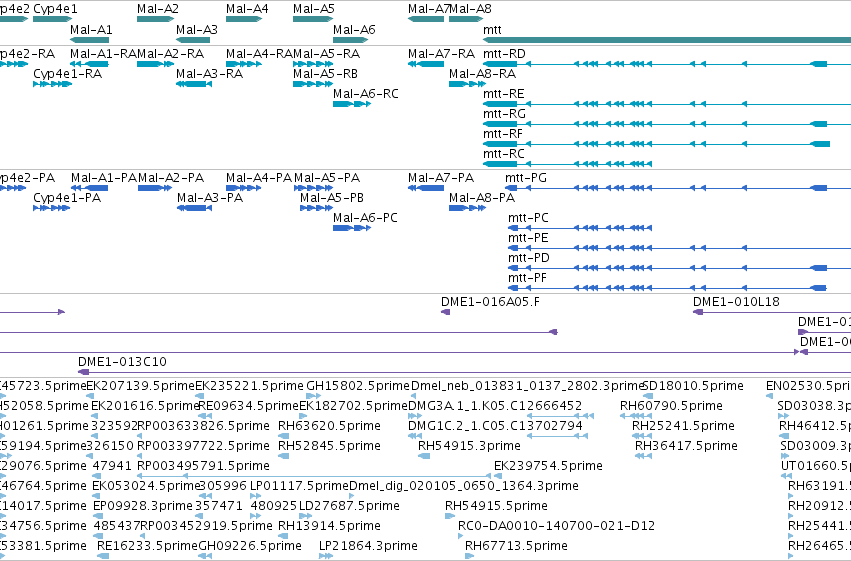Image resolution: width=851 pixels, height=561 pixels.
Task: Click the RH67713.5prime EST
Action: (469, 556)
